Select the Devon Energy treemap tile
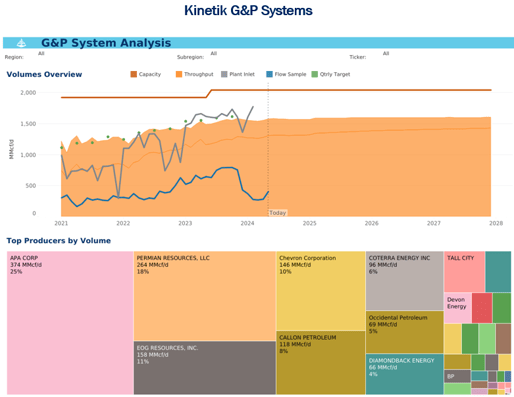Image resolution: width=514 pixels, height=397 pixels. pos(458,308)
